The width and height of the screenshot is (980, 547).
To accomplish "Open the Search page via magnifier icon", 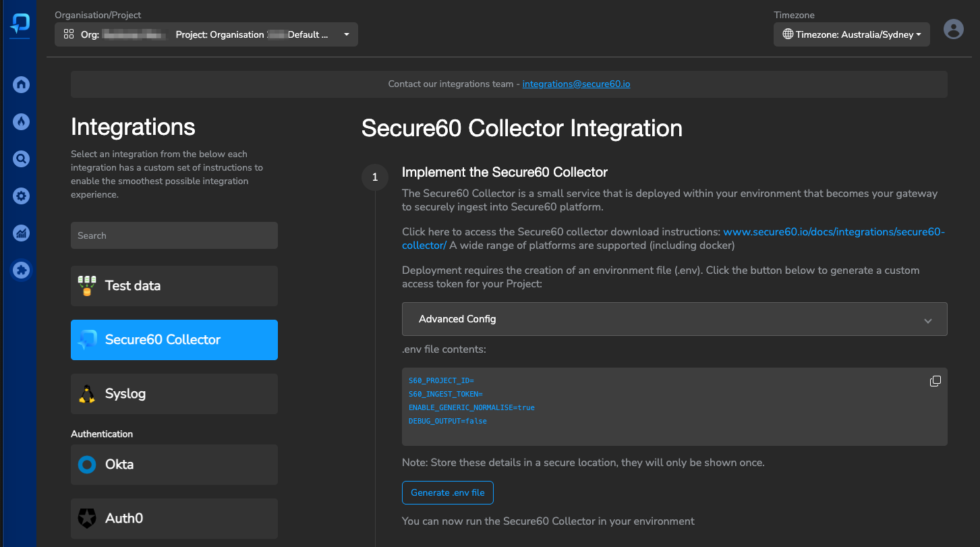I will pos(21,159).
